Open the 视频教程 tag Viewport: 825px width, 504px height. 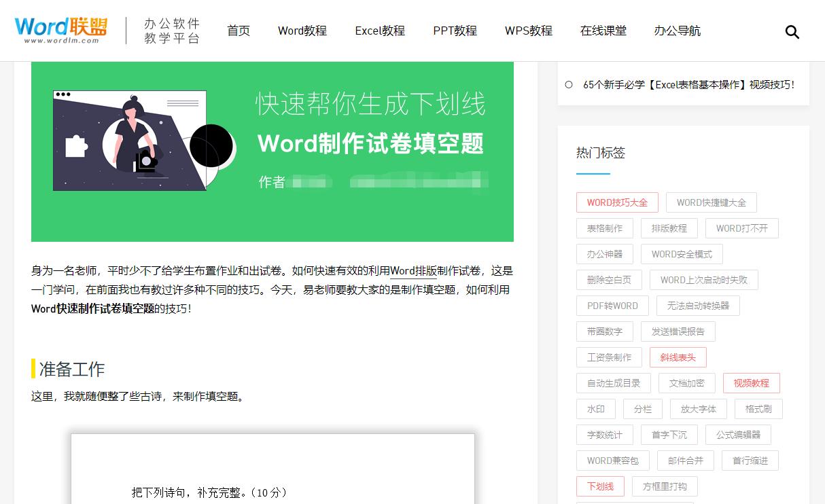coord(752,383)
